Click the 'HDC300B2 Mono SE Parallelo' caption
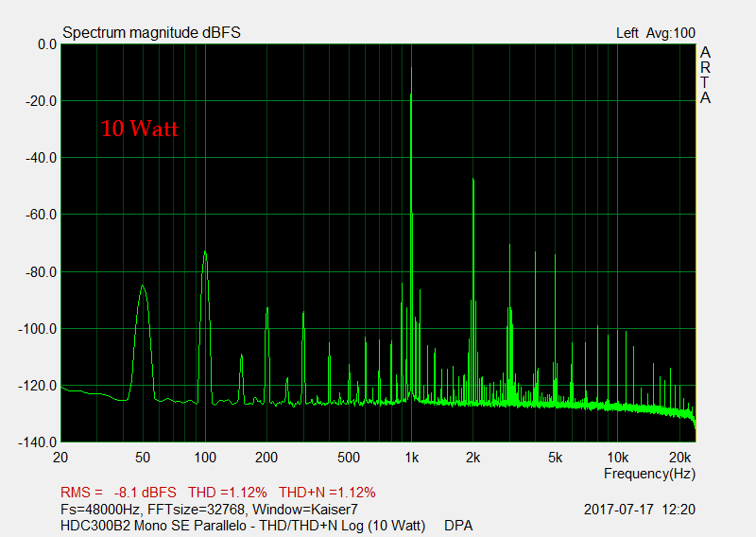Screen dimensions: 756x537 153,526
